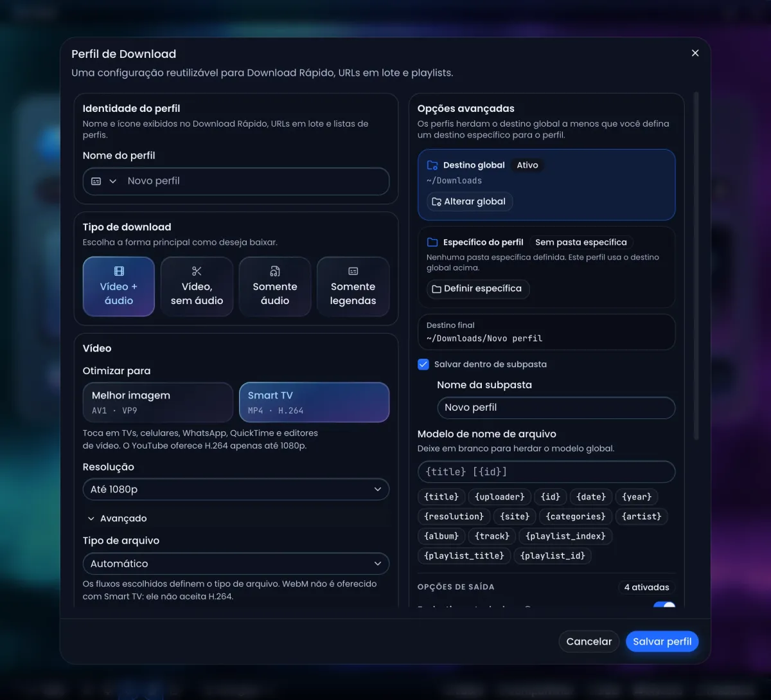Click the ~/Downloads global path text
This screenshot has height=700, width=771.
point(454,181)
